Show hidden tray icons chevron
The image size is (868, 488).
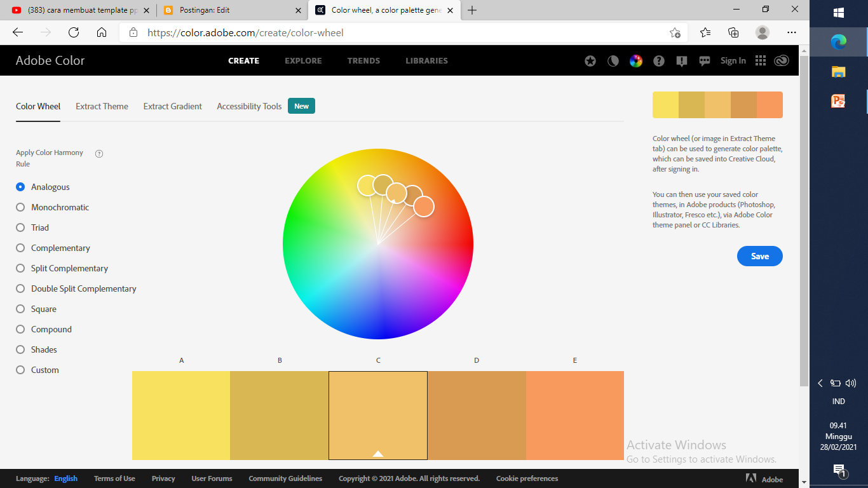820,383
